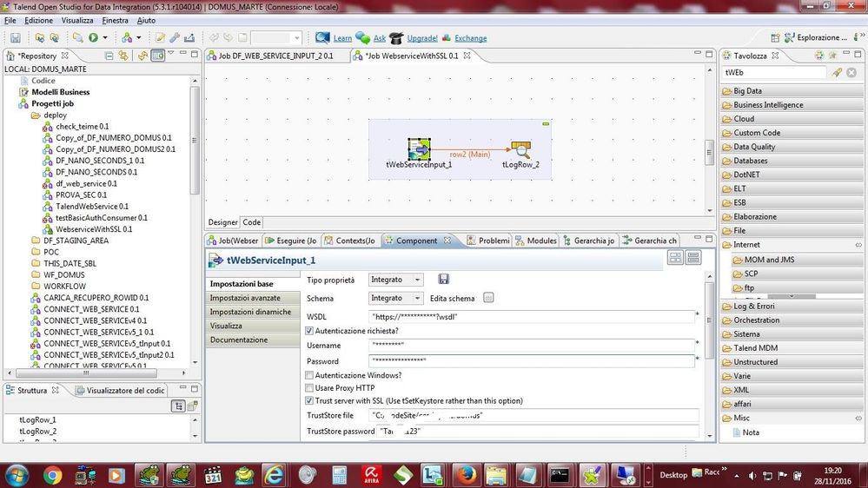This screenshot has height=488, width=868.
Task: Open the create job icon's dropdown arrow
Action: tap(138, 37)
